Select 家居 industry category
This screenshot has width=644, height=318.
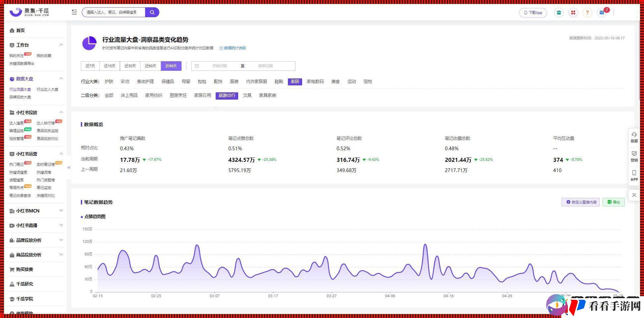[x=295, y=81]
